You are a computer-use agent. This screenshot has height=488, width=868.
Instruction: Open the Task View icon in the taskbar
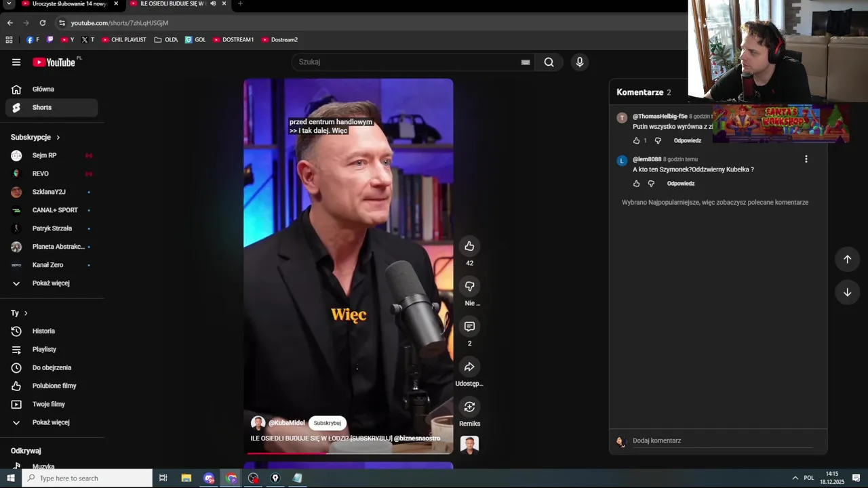[x=163, y=478]
